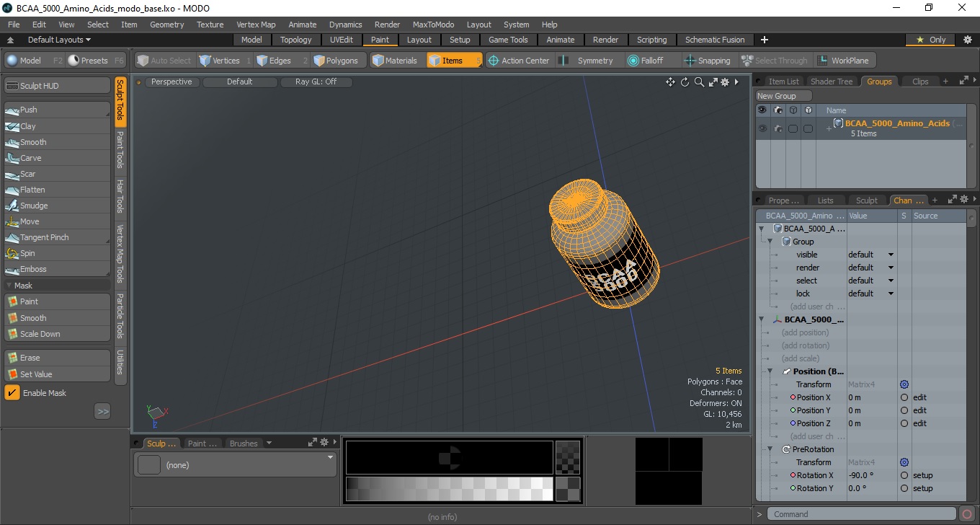Open the Presets button
Viewport: 980px width, 525px height.
pos(96,61)
